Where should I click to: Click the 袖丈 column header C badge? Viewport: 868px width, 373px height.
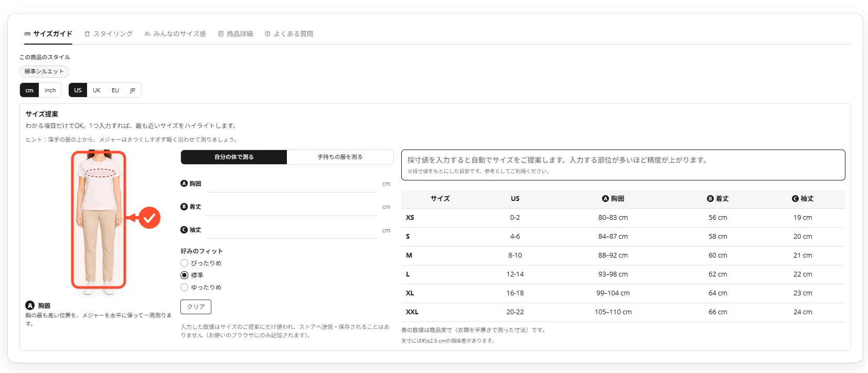(795, 199)
